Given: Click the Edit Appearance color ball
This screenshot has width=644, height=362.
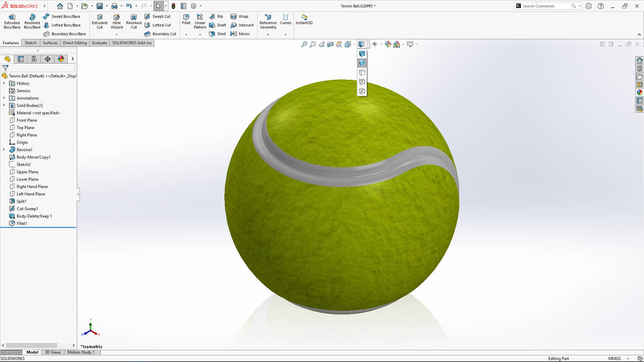Looking at the screenshot, I should coord(388,44).
